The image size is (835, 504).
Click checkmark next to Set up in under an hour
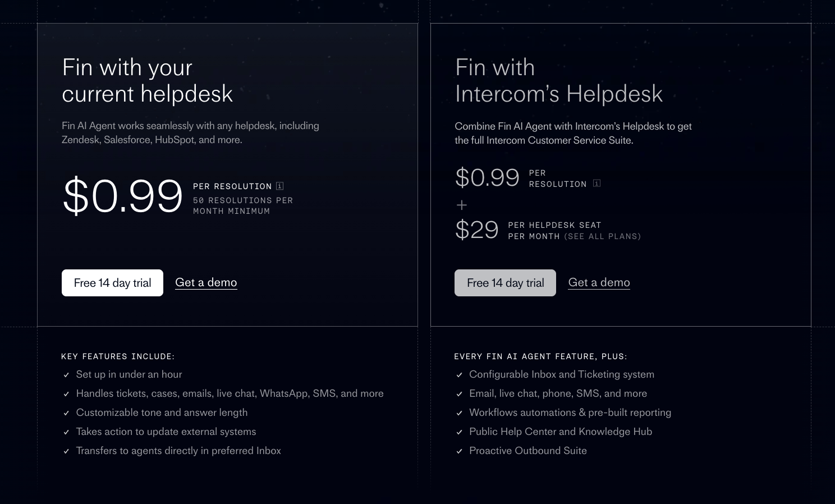(66, 375)
